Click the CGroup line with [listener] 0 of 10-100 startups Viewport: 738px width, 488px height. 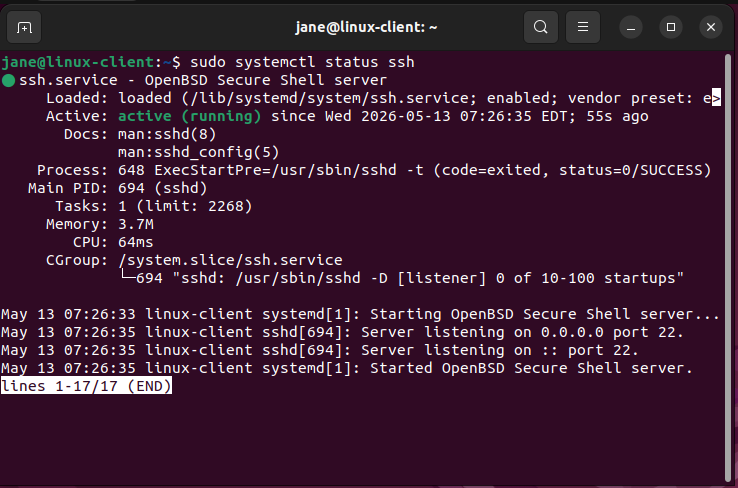402,278
